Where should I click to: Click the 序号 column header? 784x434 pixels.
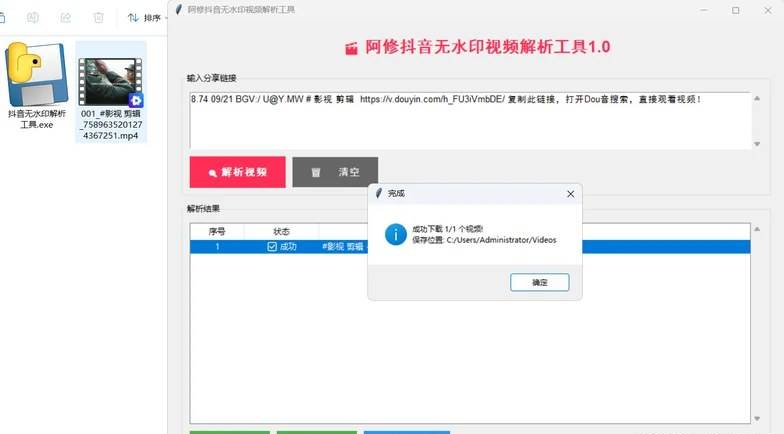tap(217, 232)
